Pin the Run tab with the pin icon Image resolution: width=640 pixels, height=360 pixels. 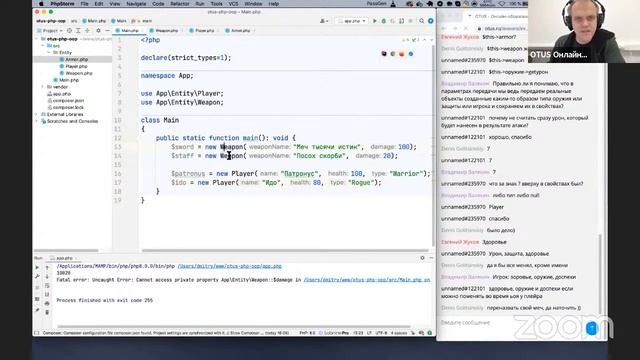(x=37, y=311)
